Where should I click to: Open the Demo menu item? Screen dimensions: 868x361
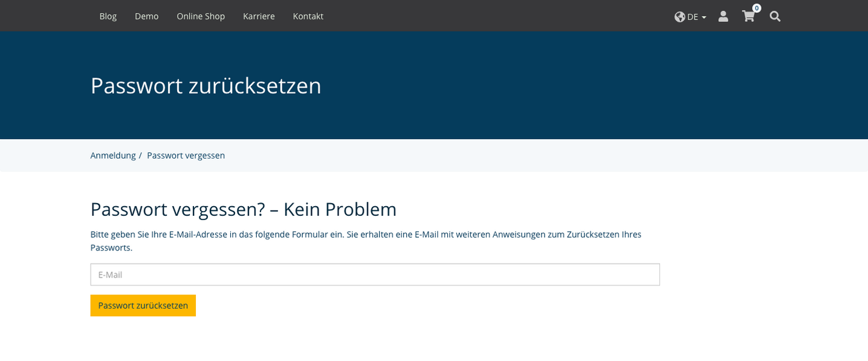click(146, 16)
